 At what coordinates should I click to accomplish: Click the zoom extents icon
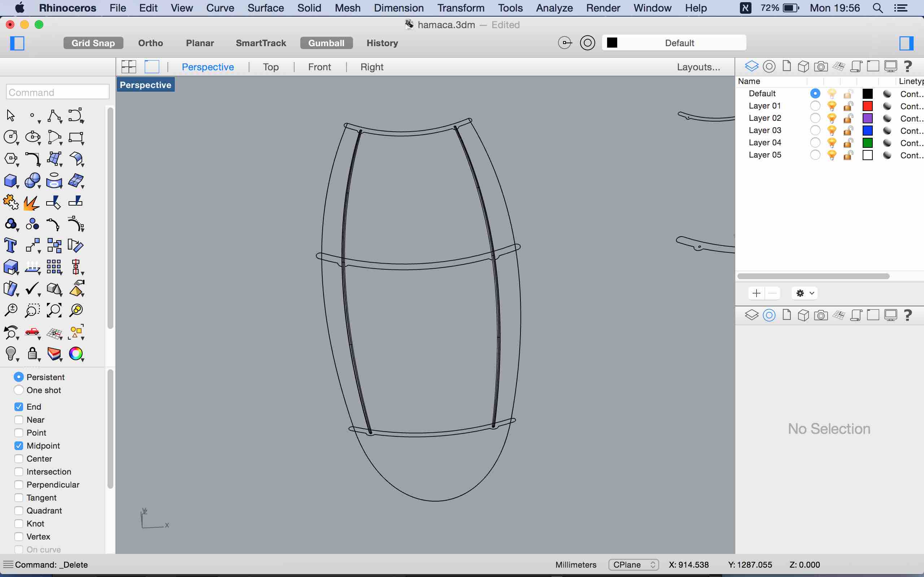[54, 310]
